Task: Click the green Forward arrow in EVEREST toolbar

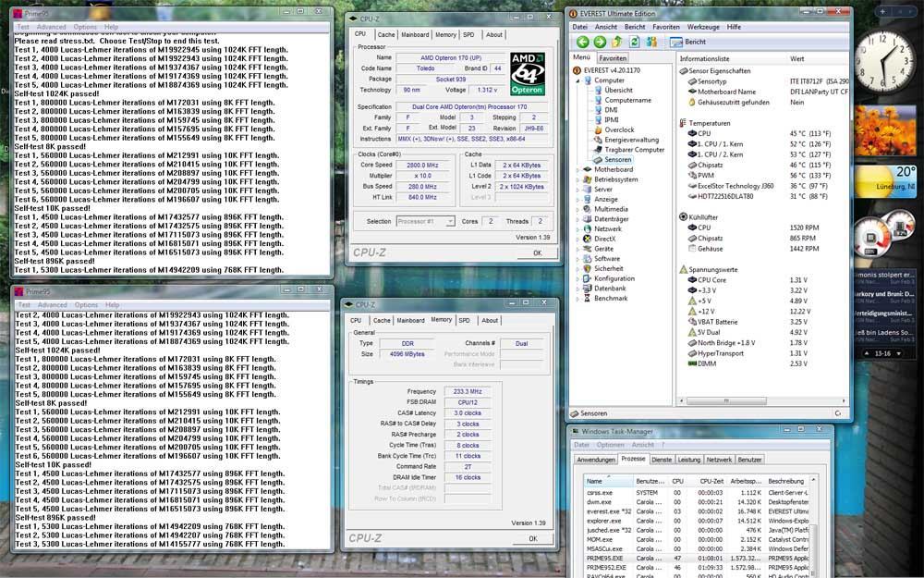Action: click(x=600, y=42)
